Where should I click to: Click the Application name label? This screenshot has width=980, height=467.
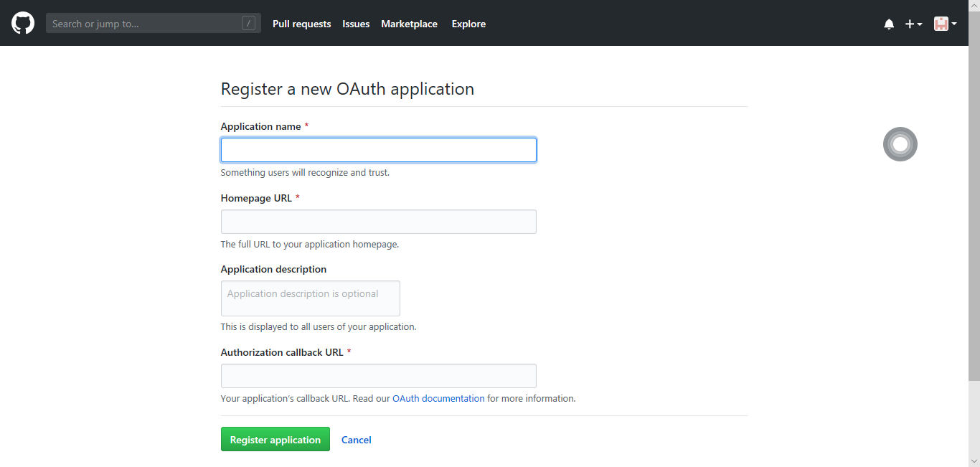click(261, 126)
